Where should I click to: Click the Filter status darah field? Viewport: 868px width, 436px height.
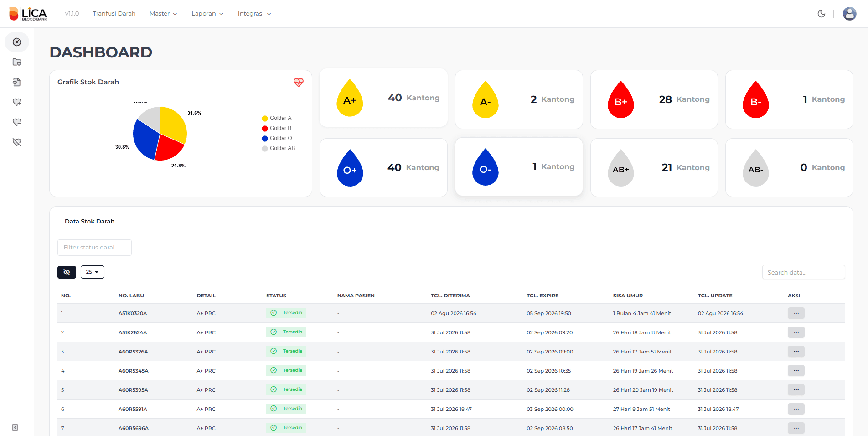(x=94, y=248)
